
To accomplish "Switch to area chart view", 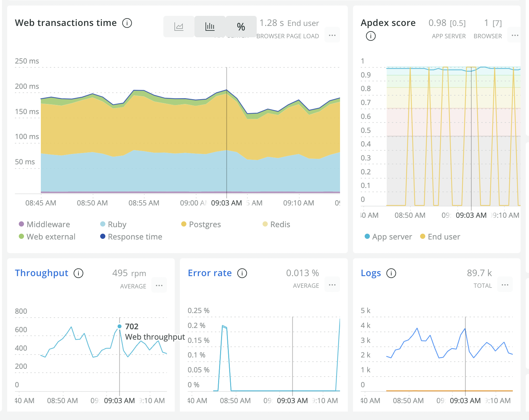I will 179,27.
